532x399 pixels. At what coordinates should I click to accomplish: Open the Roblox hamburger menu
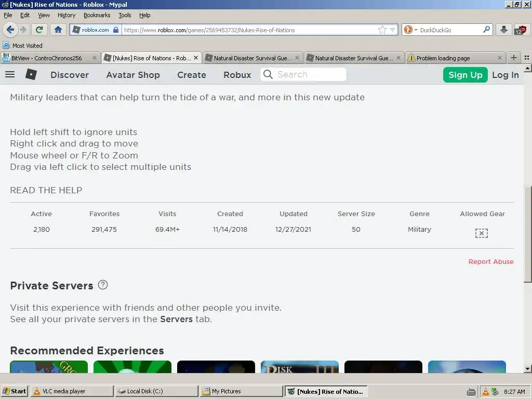click(10, 74)
